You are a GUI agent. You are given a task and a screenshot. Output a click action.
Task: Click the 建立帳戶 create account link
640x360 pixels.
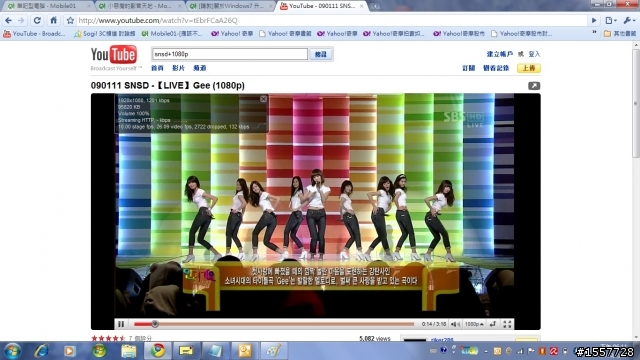500,54
